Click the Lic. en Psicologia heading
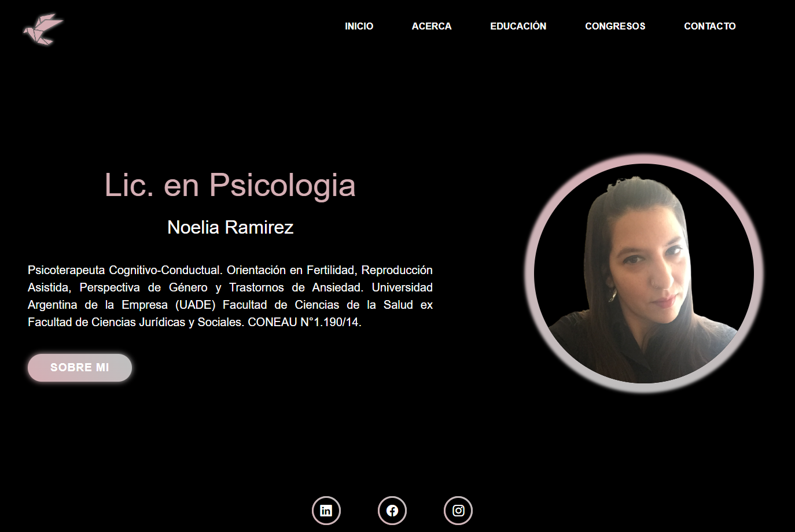The height and width of the screenshot is (532, 795). pyautogui.click(x=230, y=186)
